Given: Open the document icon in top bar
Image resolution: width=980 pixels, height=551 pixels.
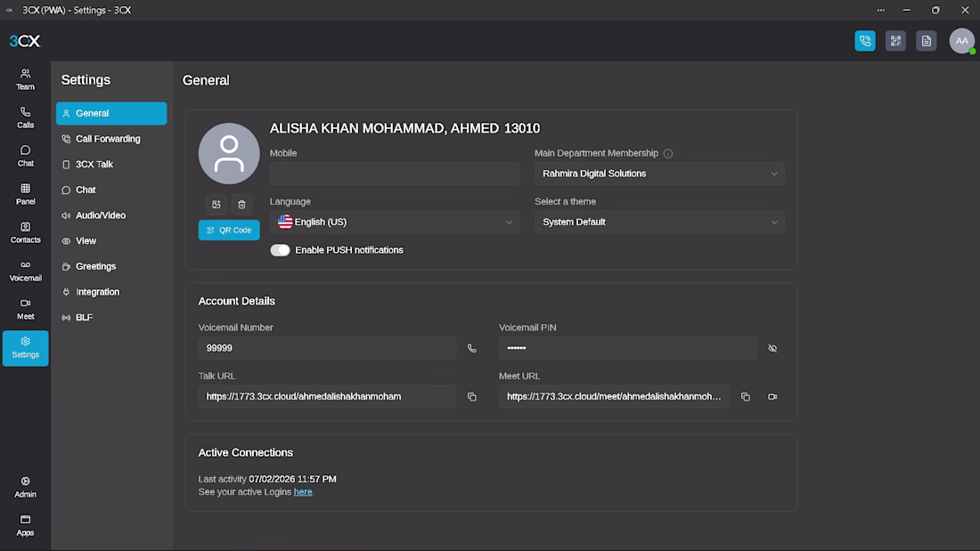Looking at the screenshot, I should point(927,41).
